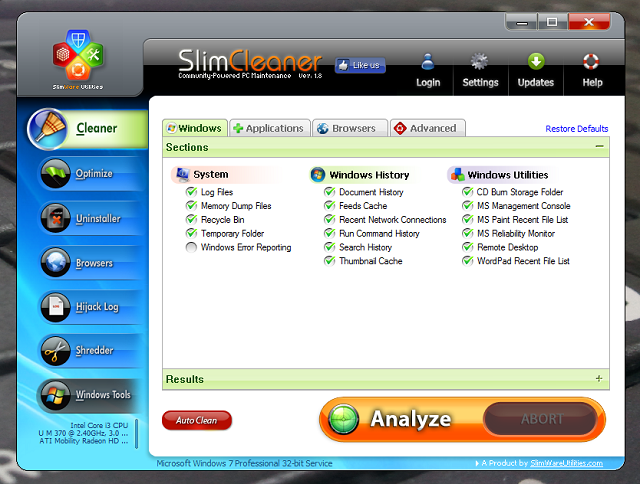Click the Windows History orb icon

point(318,175)
